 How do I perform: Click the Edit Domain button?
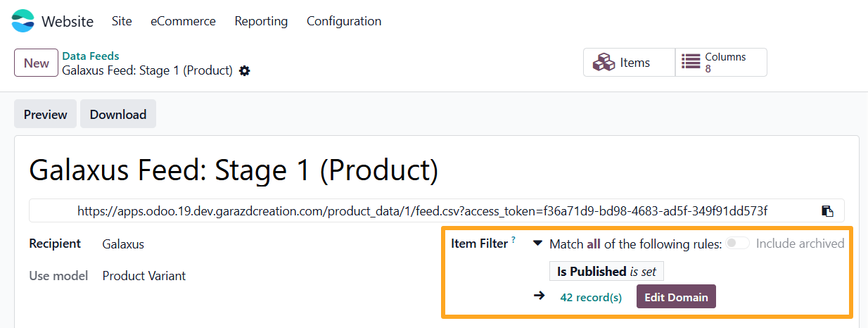pos(677,296)
